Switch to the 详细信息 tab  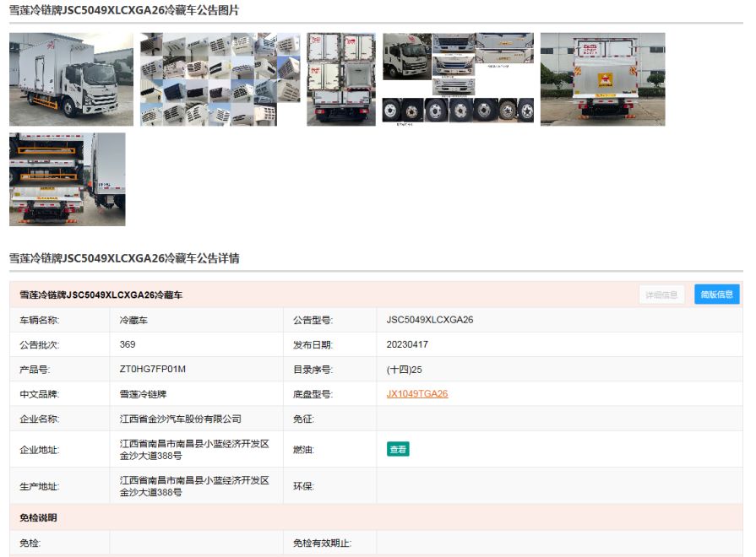point(661,295)
